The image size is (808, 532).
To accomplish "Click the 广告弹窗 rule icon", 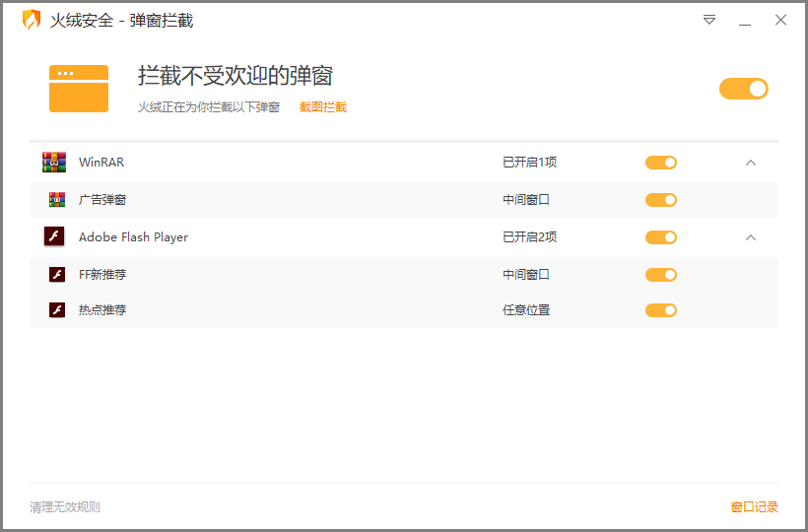I will [57, 200].
